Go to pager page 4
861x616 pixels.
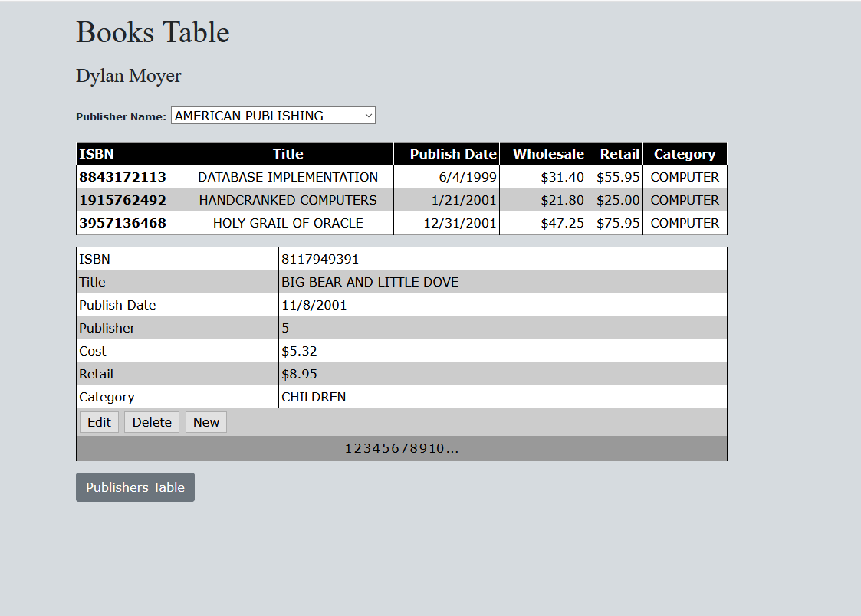click(377, 449)
